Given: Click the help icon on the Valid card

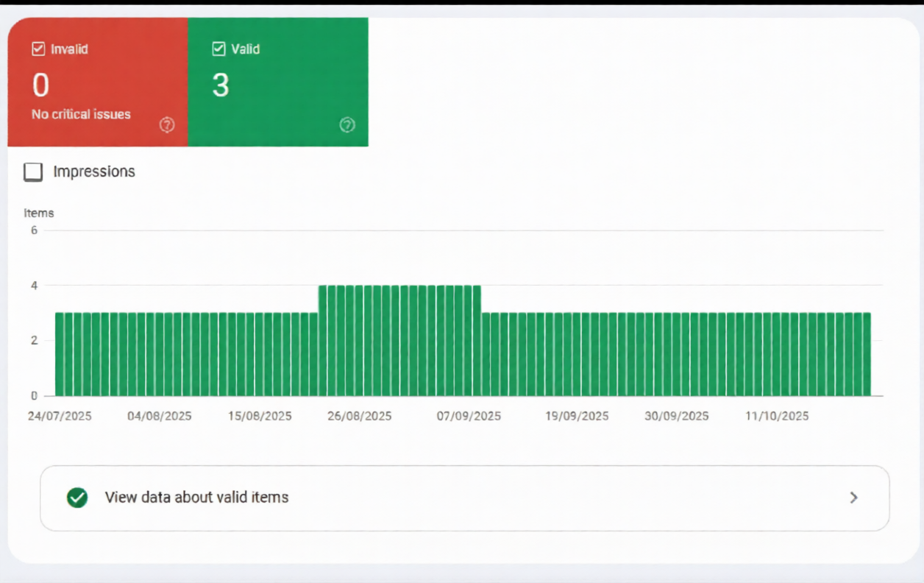Looking at the screenshot, I should 347,124.
